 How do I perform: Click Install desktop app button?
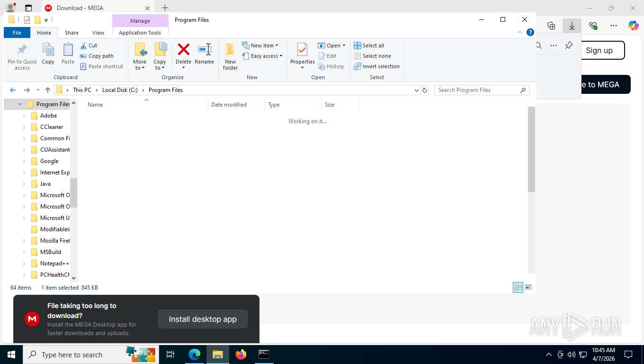203,319
